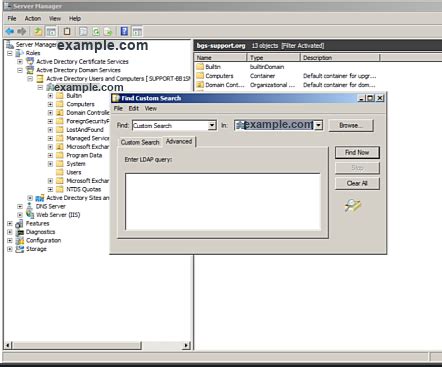Click the Find Now button
This screenshot has height=367, width=442.
pyautogui.click(x=357, y=152)
